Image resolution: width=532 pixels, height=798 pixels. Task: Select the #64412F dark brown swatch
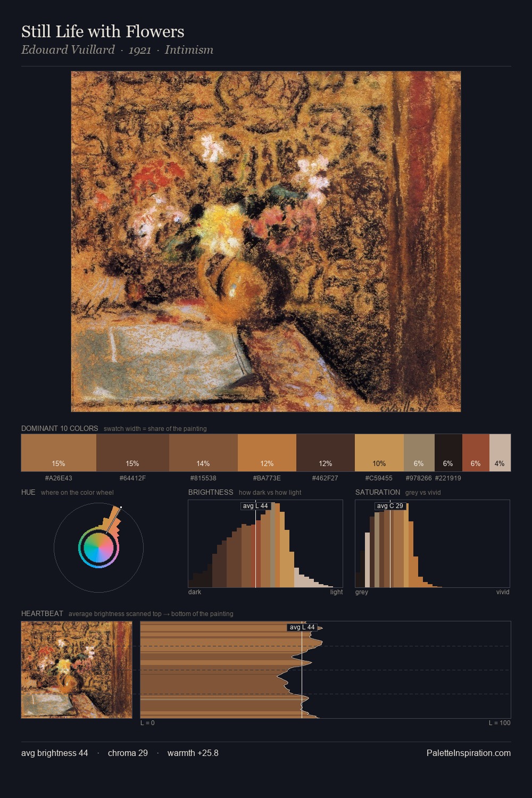click(x=132, y=453)
